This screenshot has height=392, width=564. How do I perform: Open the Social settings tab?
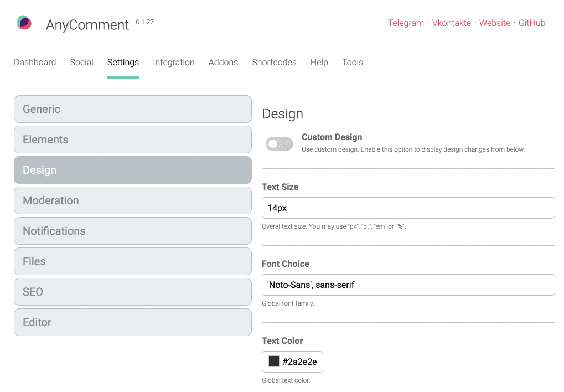coord(81,62)
